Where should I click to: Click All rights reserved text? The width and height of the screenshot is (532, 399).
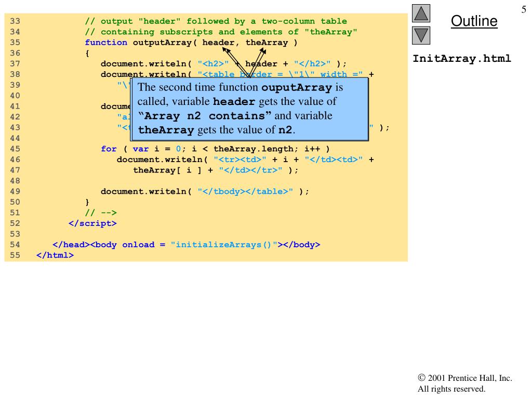pos(451,389)
